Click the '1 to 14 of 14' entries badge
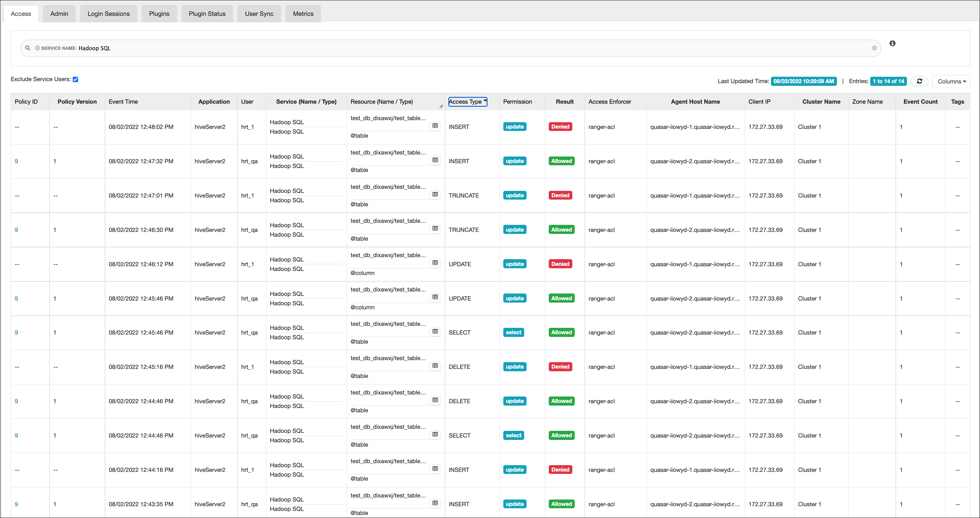Viewport: 980px width, 518px height. point(888,81)
